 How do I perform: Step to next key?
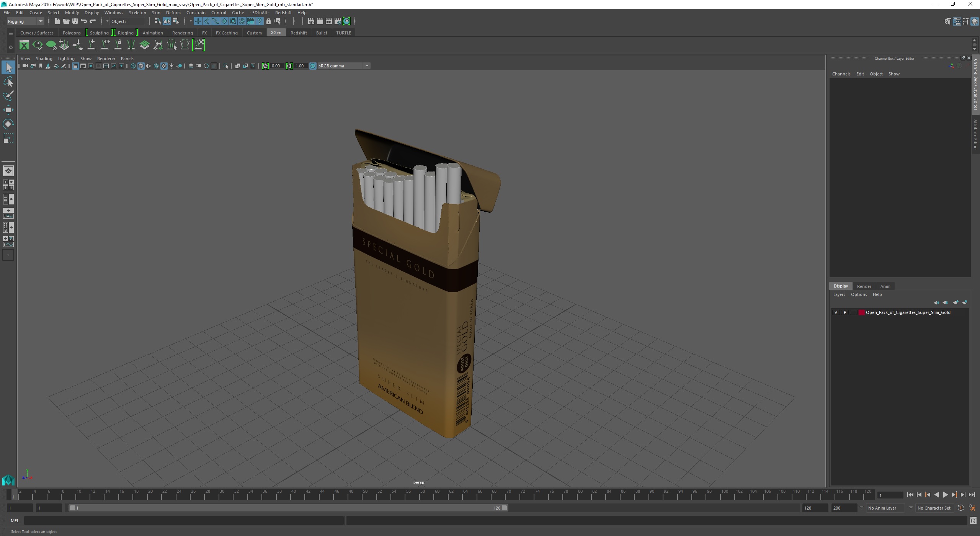tap(954, 495)
